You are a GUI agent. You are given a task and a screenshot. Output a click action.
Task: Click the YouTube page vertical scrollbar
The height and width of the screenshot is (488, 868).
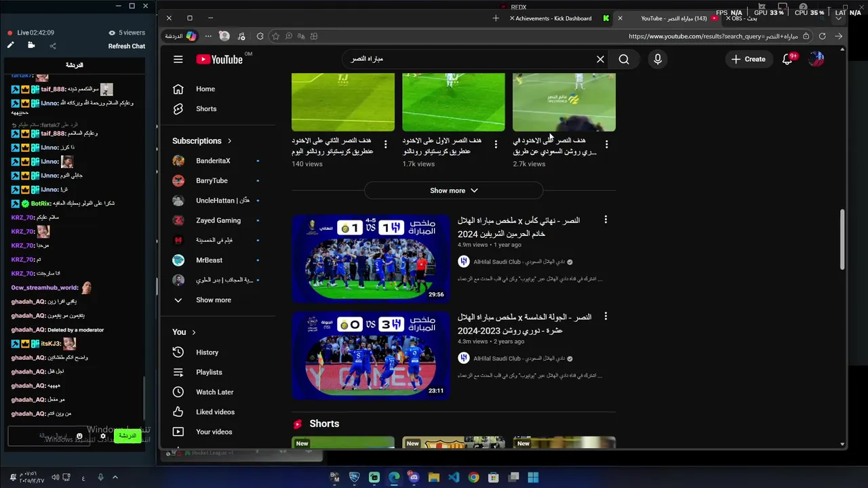tap(843, 239)
